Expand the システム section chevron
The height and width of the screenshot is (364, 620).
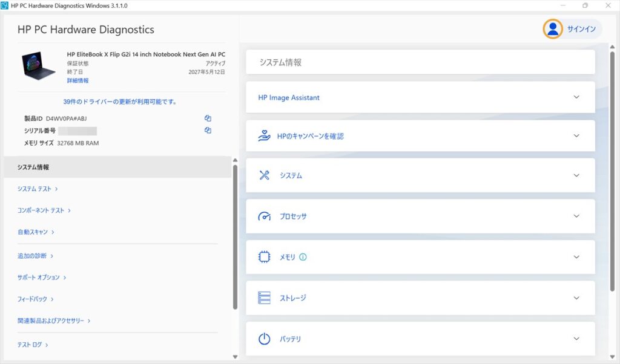[576, 175]
